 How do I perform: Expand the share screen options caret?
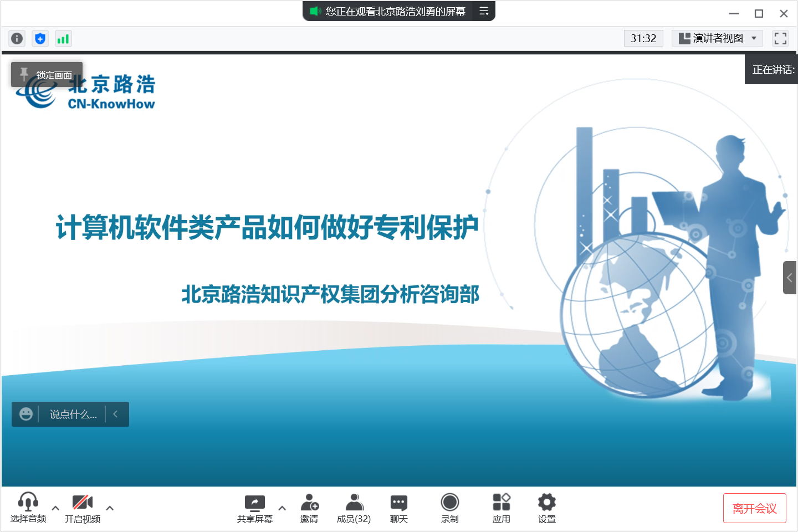point(282,508)
